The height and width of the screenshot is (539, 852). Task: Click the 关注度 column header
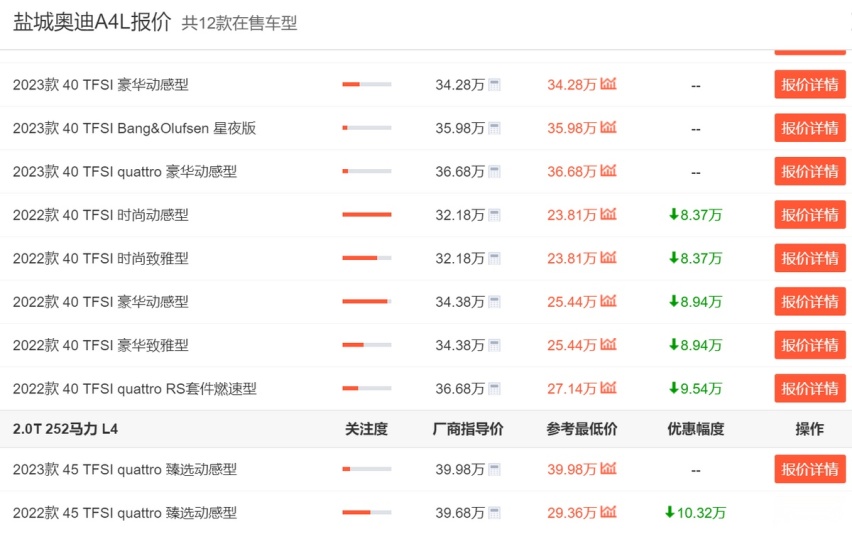(367, 429)
